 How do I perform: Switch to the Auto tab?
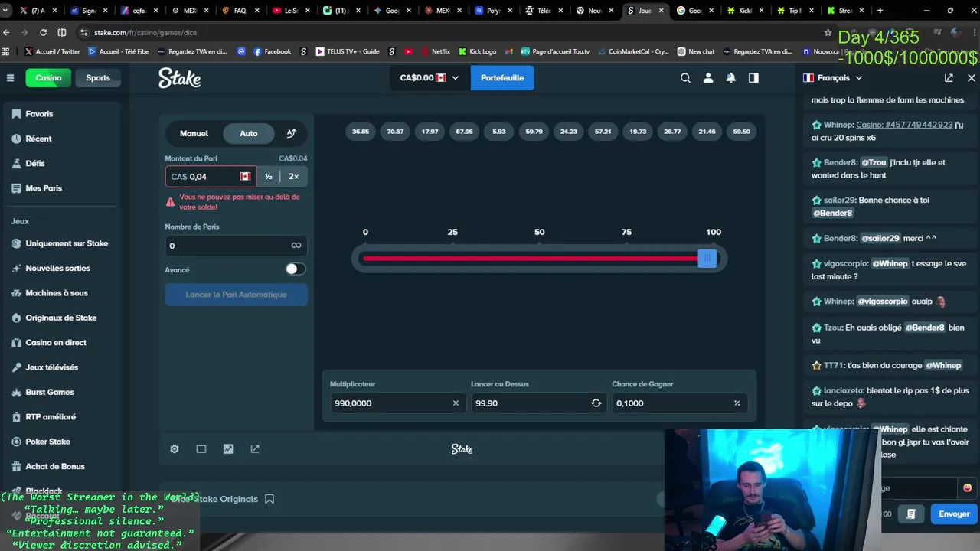pos(249,133)
